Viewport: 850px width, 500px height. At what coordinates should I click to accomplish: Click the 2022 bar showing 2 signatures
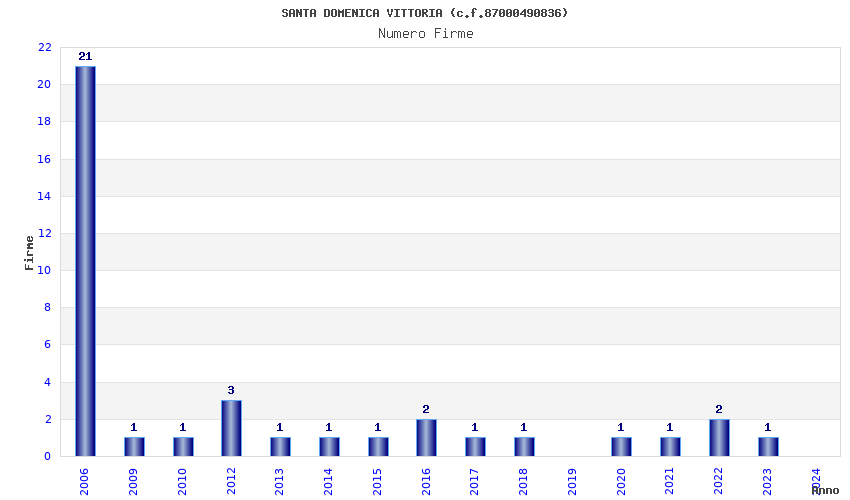(x=719, y=438)
